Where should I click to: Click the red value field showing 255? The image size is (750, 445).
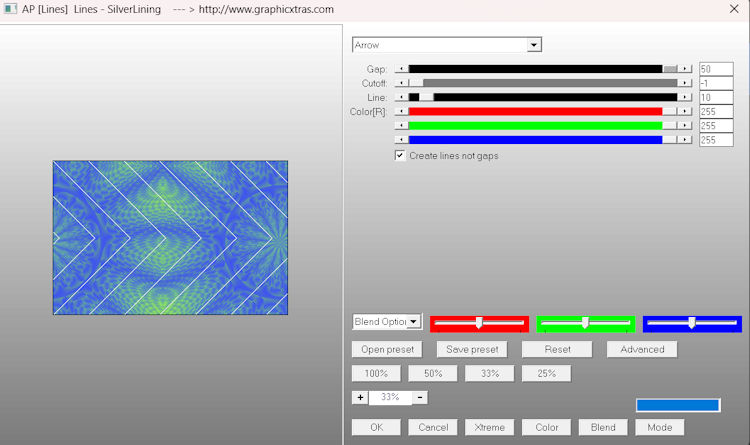pos(716,111)
